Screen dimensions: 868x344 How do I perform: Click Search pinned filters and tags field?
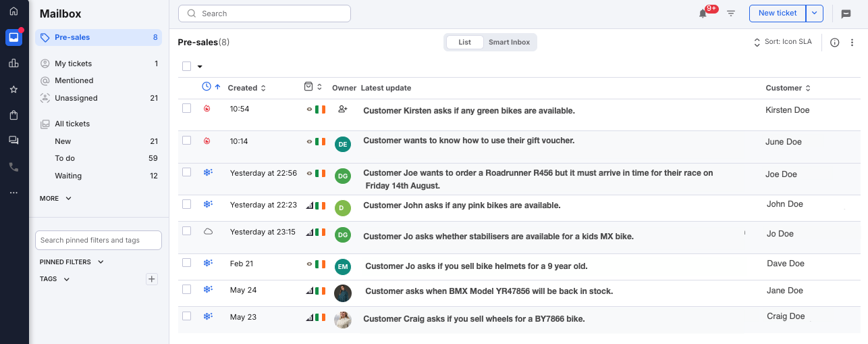click(99, 240)
